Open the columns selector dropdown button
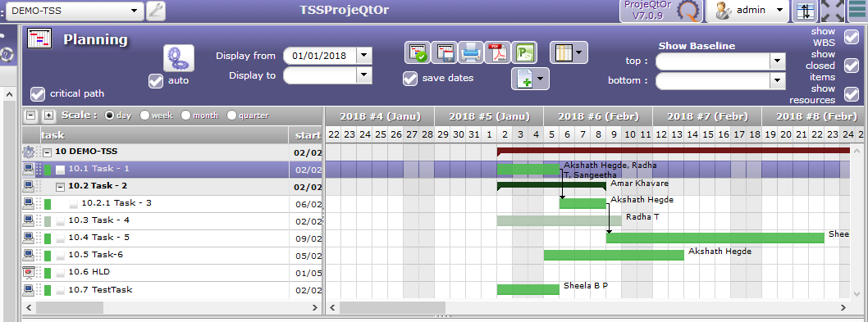 click(569, 52)
